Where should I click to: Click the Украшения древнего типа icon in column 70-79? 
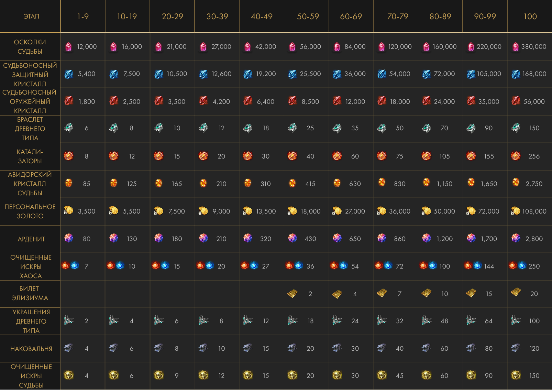pyautogui.click(x=382, y=320)
